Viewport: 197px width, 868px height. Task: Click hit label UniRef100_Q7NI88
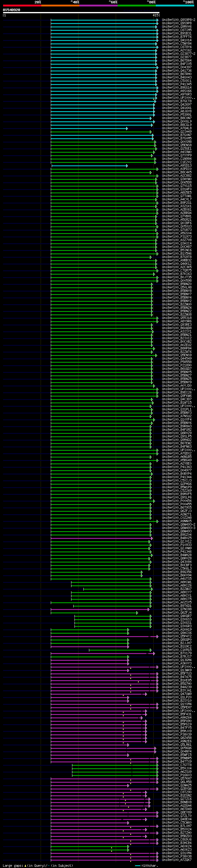point(176,609)
